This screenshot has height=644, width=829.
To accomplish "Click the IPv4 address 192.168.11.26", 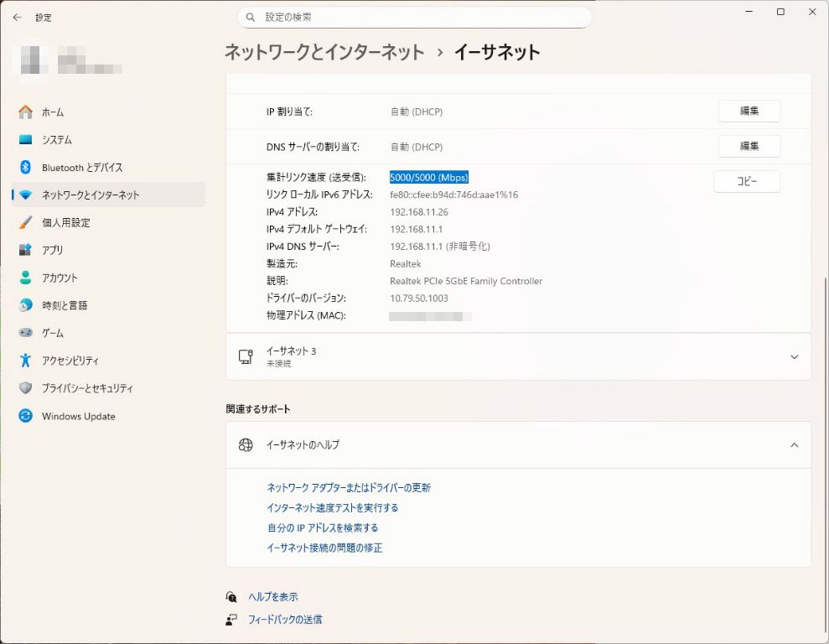I will pos(419,212).
